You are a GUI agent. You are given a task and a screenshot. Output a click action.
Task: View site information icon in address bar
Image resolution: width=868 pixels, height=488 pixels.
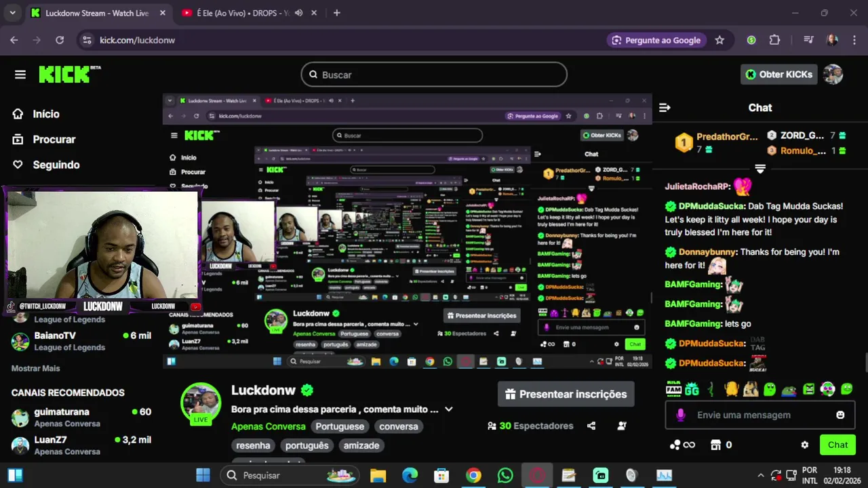pos(87,40)
